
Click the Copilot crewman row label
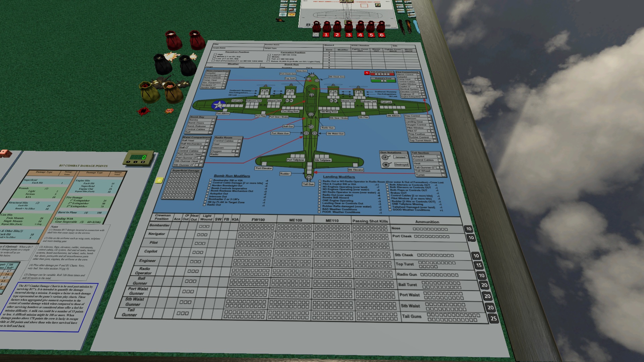pos(151,251)
